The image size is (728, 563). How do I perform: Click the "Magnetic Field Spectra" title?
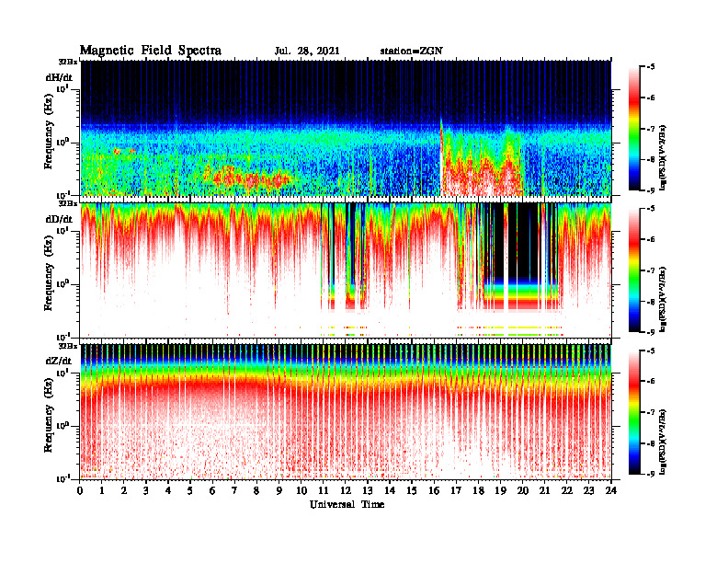pos(151,51)
